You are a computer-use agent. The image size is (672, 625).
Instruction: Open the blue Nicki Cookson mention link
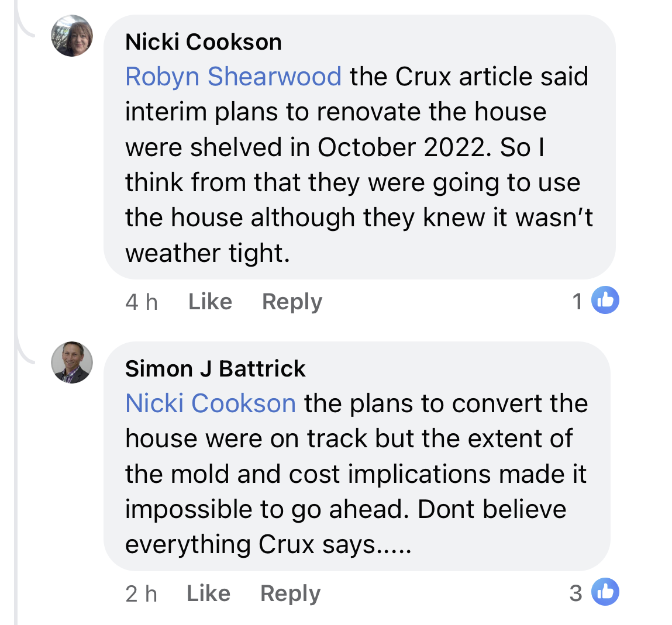211,403
